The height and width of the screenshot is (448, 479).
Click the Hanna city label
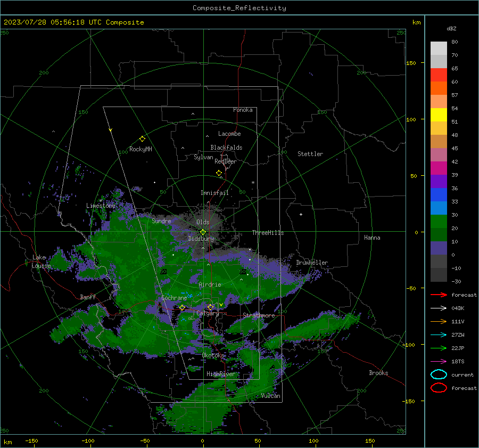point(372,238)
